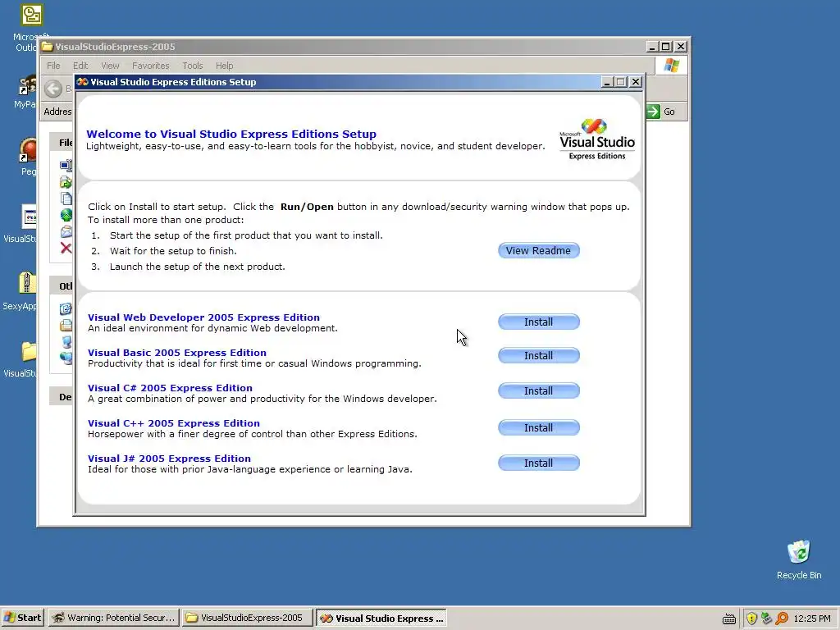Click the move file icon in Explorer sidebar
Screen dimensions: 840x630
click(66, 182)
